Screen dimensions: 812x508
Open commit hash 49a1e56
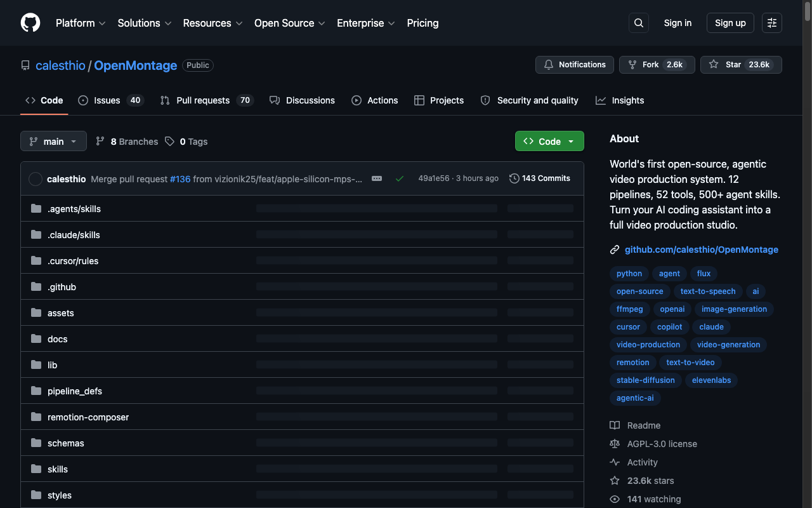pyautogui.click(x=434, y=178)
